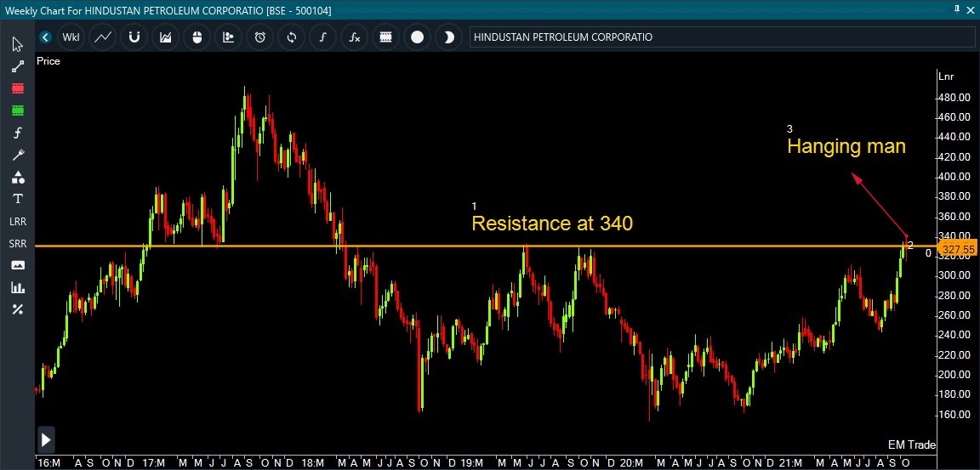Select the arrow pointer tool

18,45
